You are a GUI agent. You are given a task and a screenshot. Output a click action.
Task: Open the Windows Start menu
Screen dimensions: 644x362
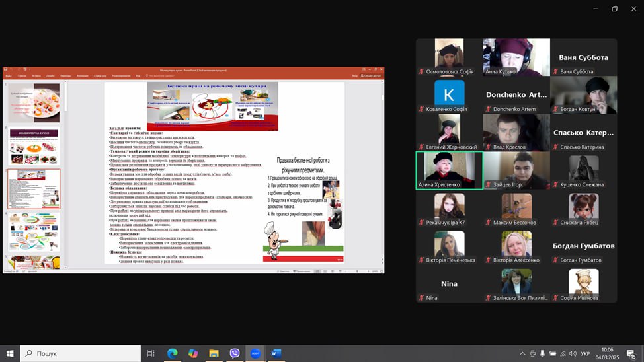[x=10, y=353]
